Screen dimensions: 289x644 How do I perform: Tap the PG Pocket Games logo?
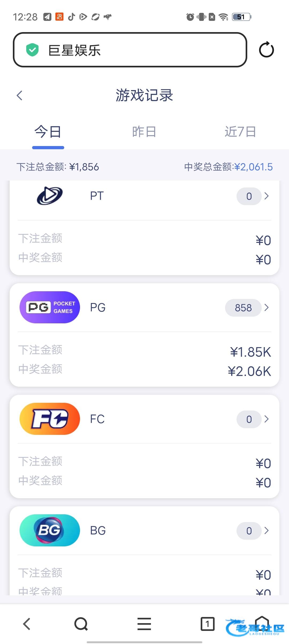pyautogui.click(x=50, y=307)
